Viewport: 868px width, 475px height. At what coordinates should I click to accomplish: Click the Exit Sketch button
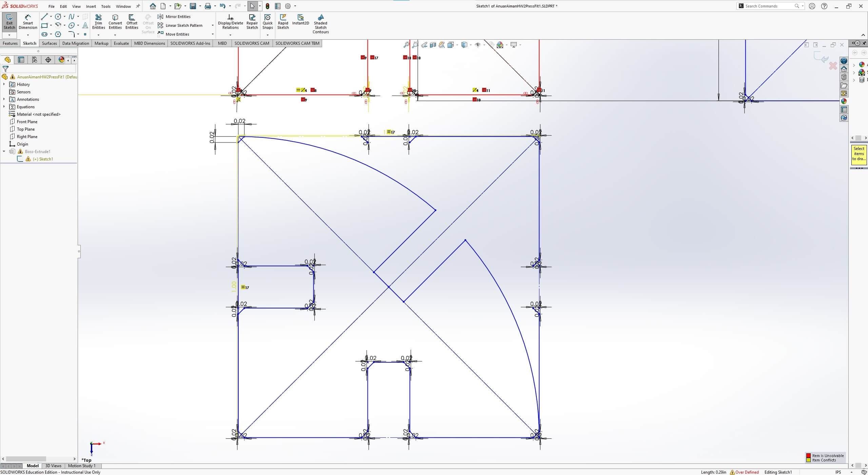(9, 22)
